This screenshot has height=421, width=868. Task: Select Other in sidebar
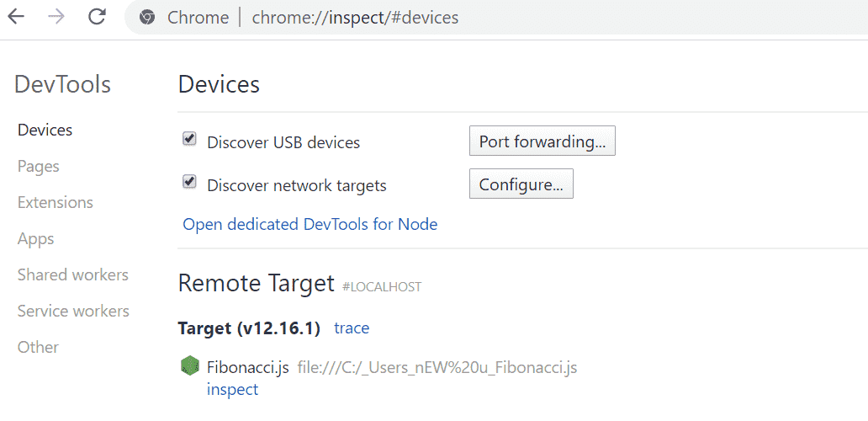pyautogui.click(x=38, y=347)
